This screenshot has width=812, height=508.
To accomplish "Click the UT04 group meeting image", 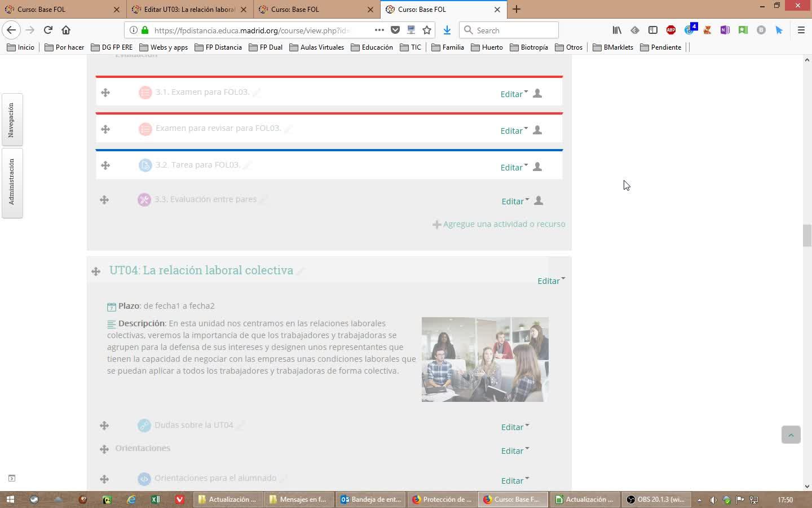I will coord(485,360).
